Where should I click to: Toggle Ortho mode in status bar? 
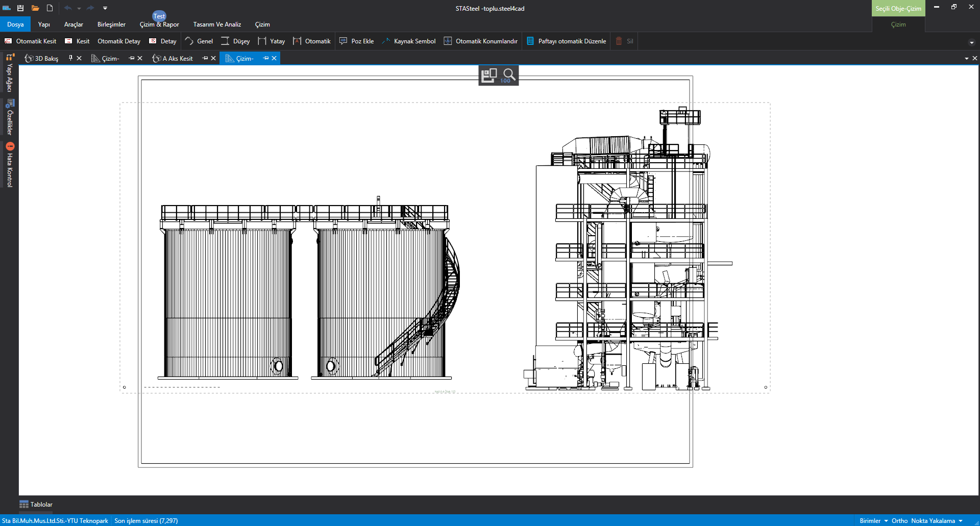pos(899,521)
